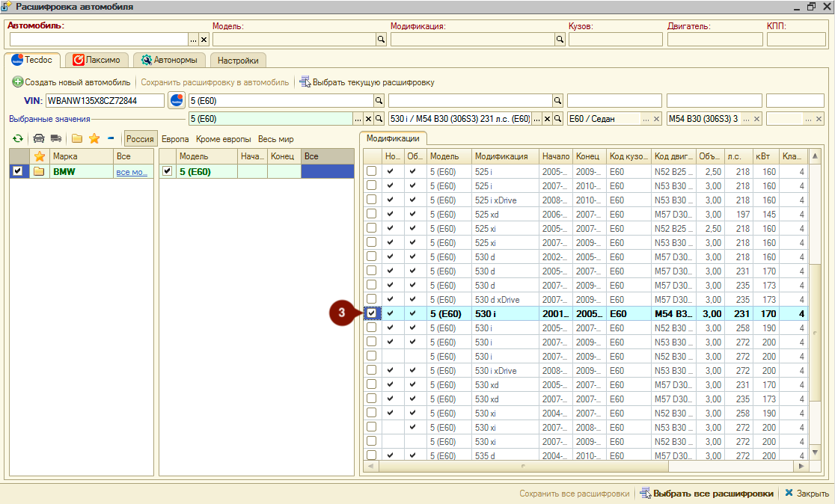Select the truck filter icon
835x504 pixels.
pos(56,139)
